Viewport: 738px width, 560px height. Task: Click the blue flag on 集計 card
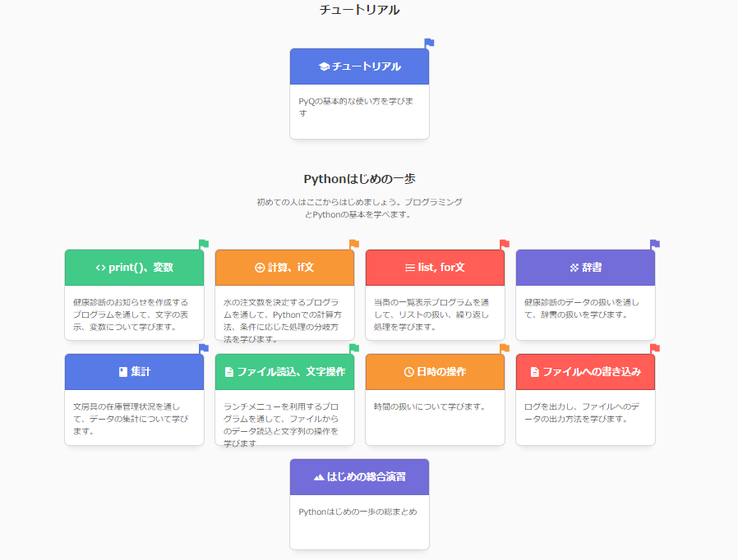click(204, 349)
